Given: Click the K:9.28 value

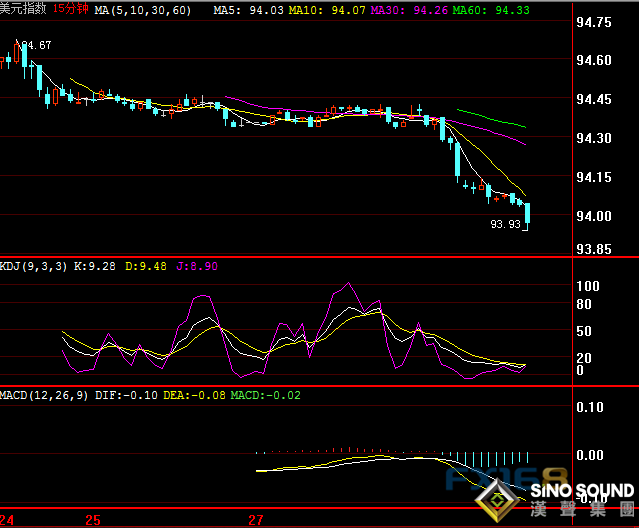Looking at the screenshot, I should click(95, 266).
